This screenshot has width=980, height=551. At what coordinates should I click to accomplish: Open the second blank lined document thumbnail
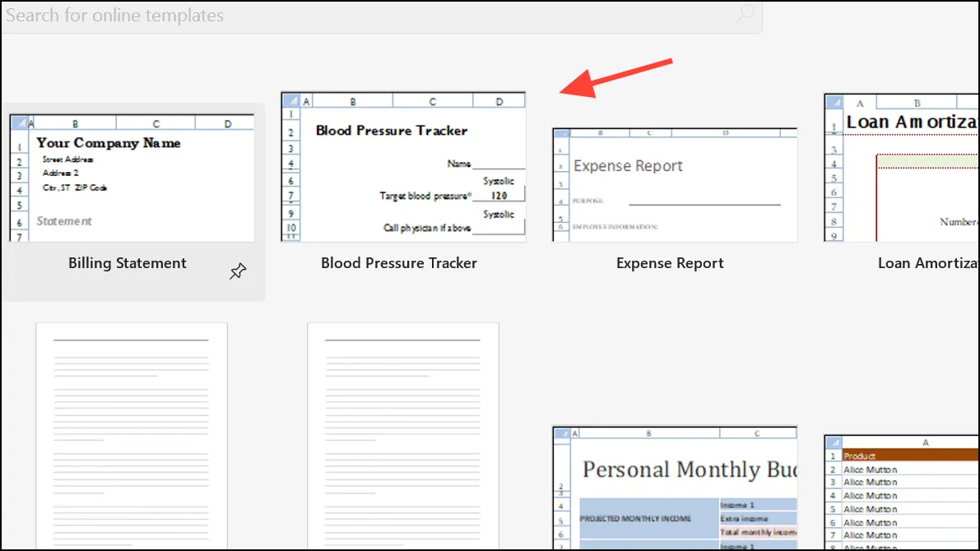[403, 436]
